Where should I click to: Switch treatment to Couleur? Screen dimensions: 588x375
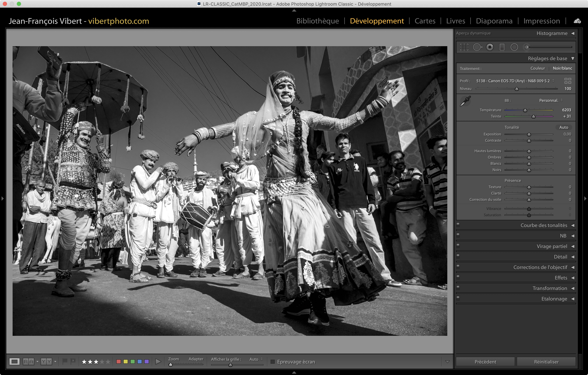pyautogui.click(x=537, y=68)
